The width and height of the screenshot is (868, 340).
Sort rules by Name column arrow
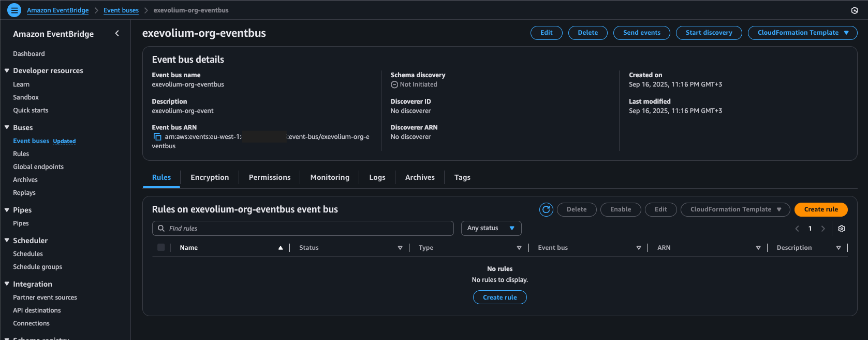tap(281, 248)
